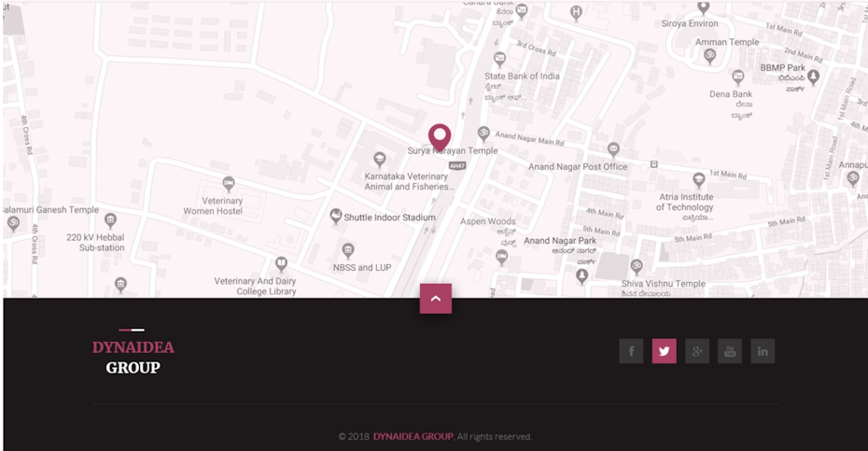
Task: Click the DYNAIDEA GROUP footer logo
Action: [x=133, y=357]
